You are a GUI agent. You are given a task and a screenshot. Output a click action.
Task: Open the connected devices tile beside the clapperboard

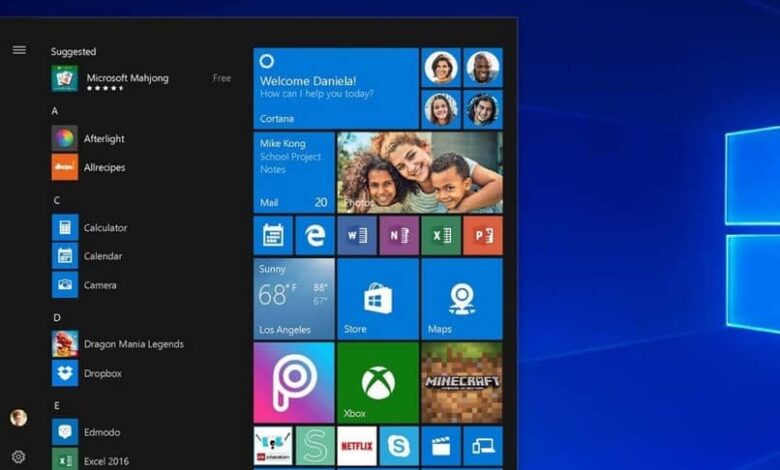(483, 446)
